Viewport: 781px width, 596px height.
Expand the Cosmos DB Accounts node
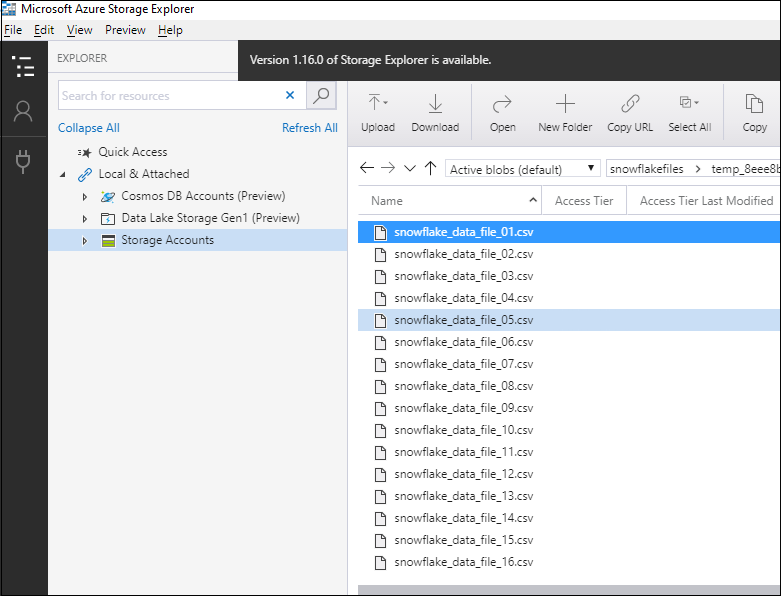(85, 197)
